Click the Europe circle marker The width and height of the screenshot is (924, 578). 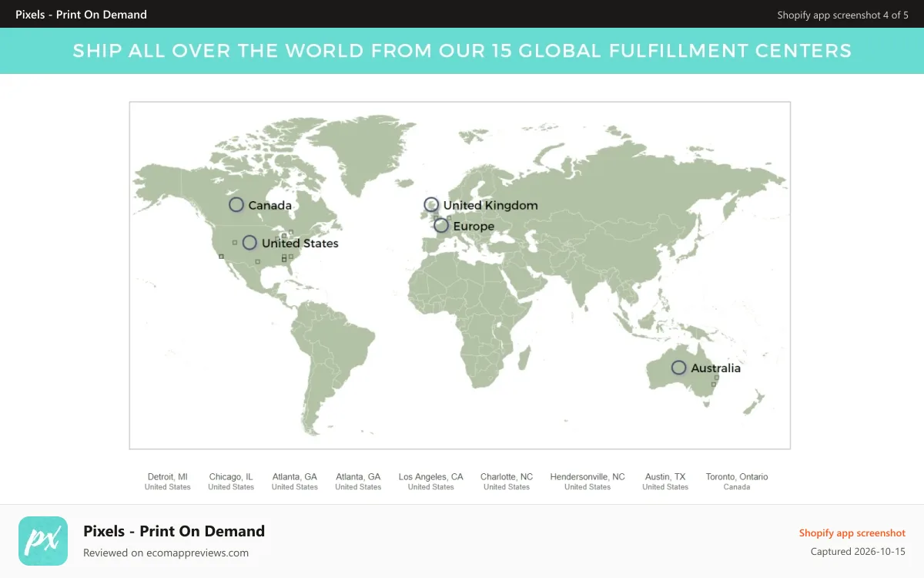point(441,226)
